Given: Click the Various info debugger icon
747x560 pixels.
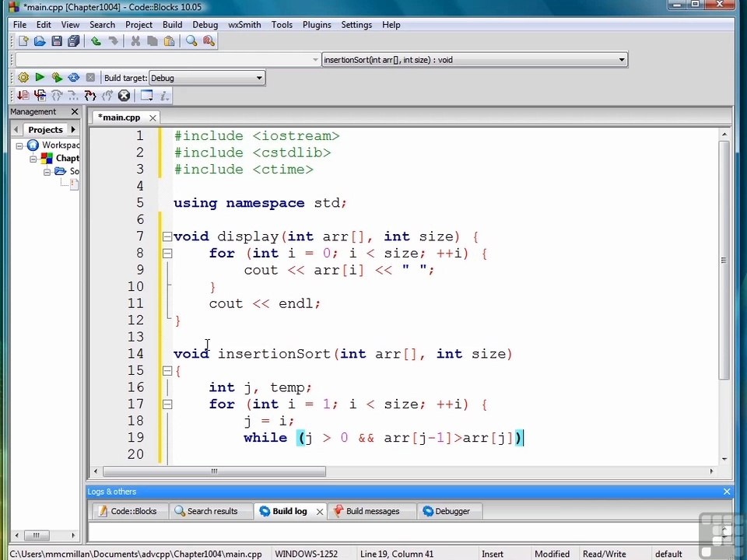Looking at the screenshot, I should [x=164, y=96].
